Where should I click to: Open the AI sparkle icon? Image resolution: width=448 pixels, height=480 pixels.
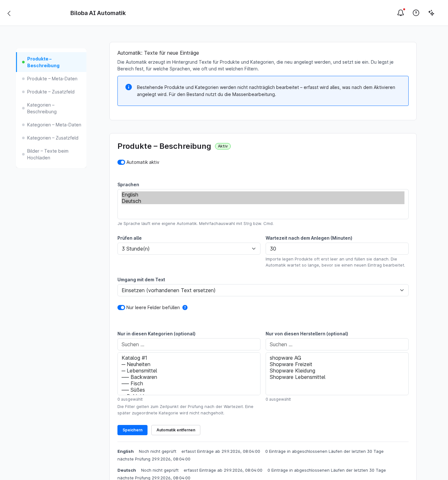(x=431, y=13)
